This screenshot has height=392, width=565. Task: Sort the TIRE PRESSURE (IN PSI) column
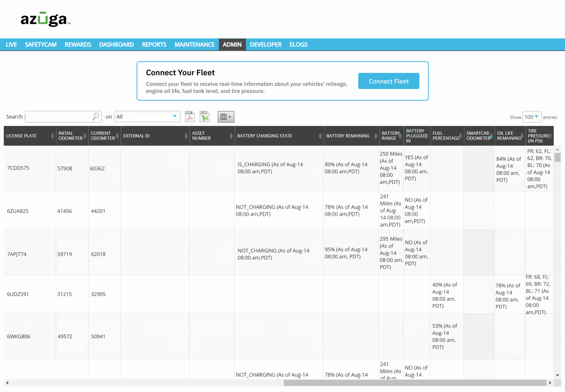point(550,136)
